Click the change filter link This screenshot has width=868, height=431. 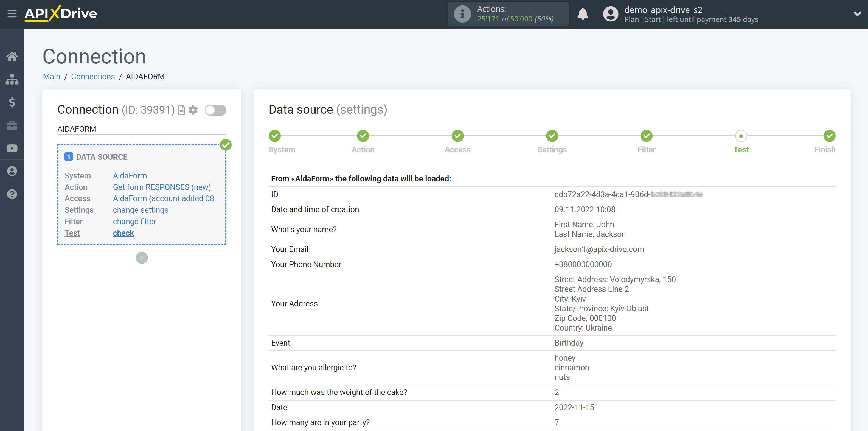coord(134,222)
